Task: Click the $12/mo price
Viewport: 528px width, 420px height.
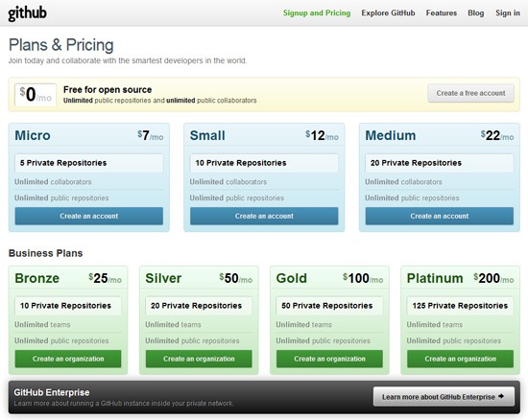Action: (322, 135)
